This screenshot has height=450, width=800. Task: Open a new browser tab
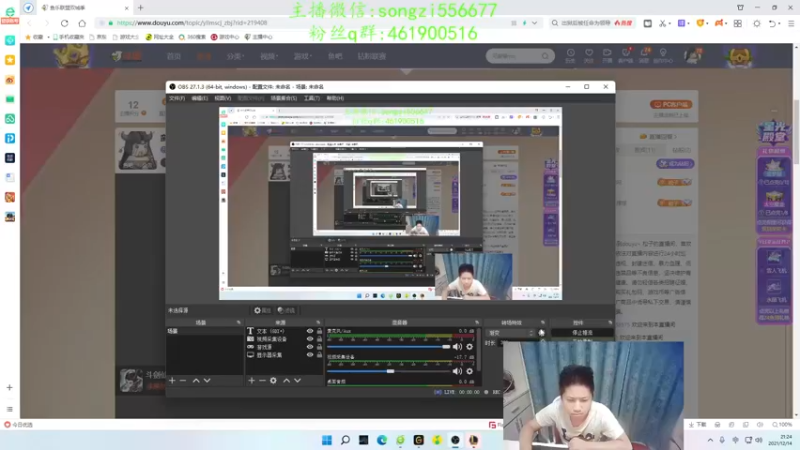click(140, 8)
